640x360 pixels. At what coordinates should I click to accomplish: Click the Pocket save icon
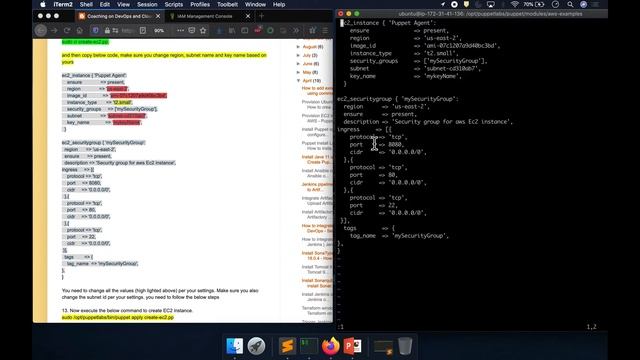192,31
